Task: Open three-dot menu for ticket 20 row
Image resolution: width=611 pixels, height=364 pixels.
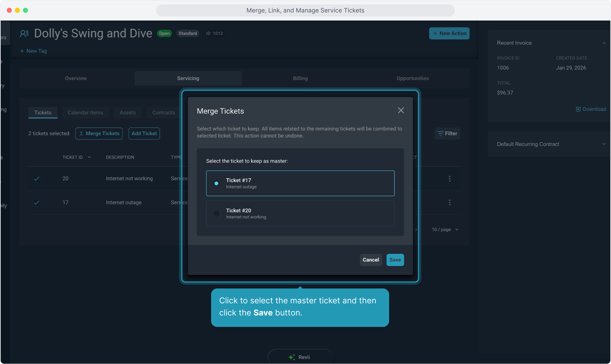Action: (x=449, y=179)
